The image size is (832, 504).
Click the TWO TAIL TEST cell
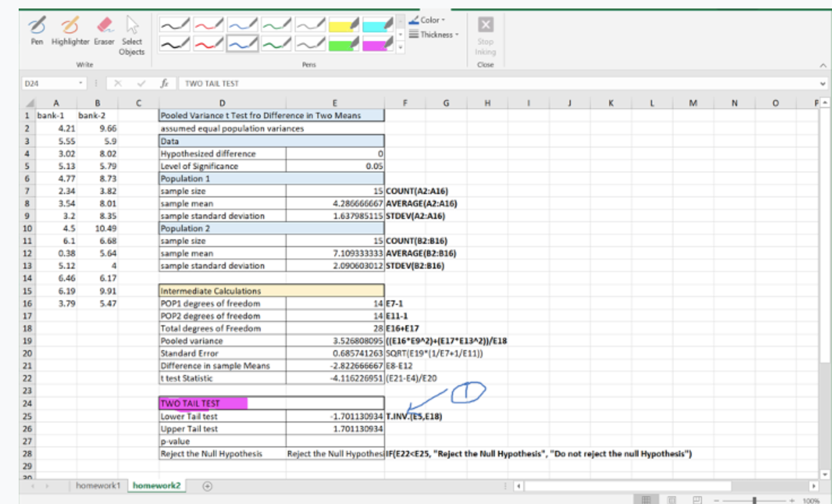click(x=271, y=403)
